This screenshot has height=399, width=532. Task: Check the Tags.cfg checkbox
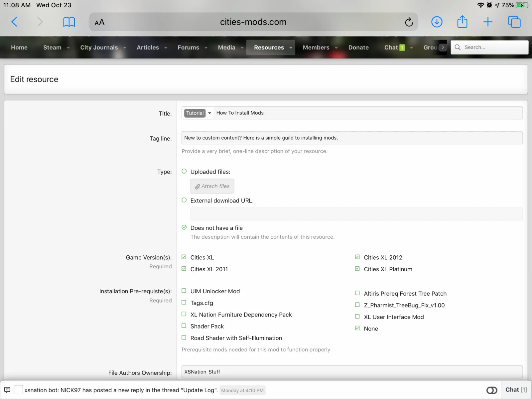pos(184,303)
